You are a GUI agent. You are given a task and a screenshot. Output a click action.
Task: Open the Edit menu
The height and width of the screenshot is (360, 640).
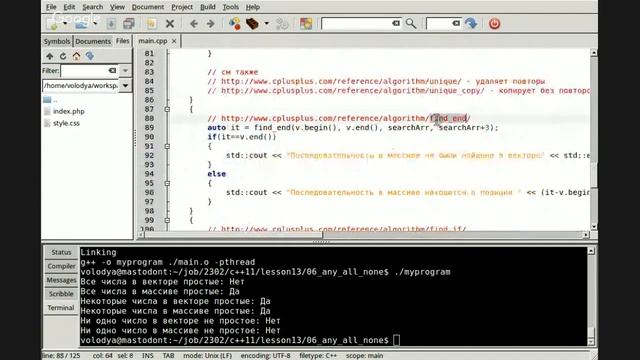[x=69, y=7]
